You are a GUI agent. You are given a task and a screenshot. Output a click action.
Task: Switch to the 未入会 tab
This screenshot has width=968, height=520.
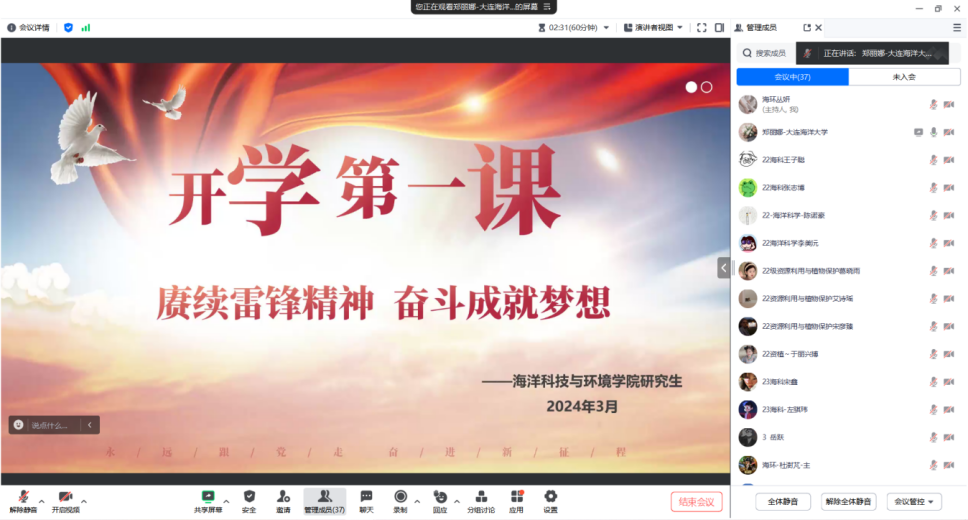click(904, 77)
